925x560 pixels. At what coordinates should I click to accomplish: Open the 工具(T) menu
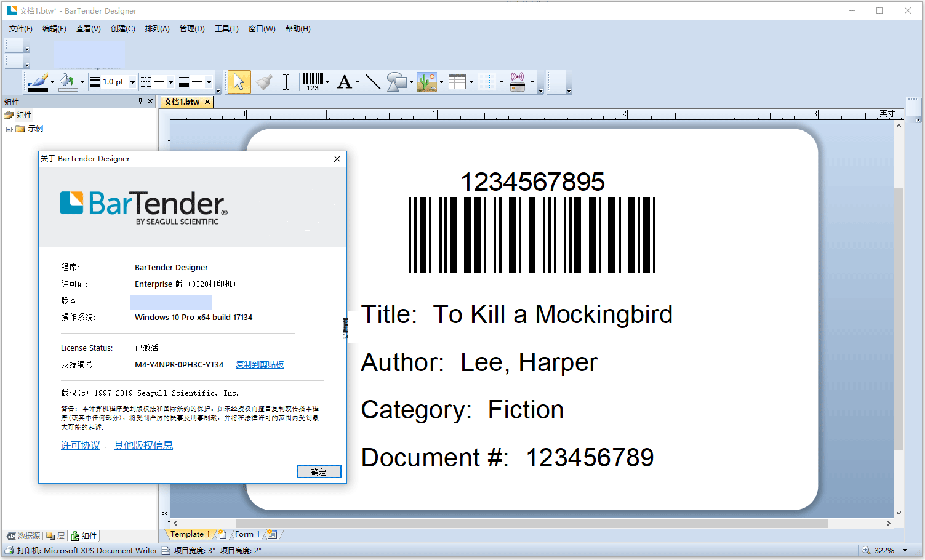[226, 29]
